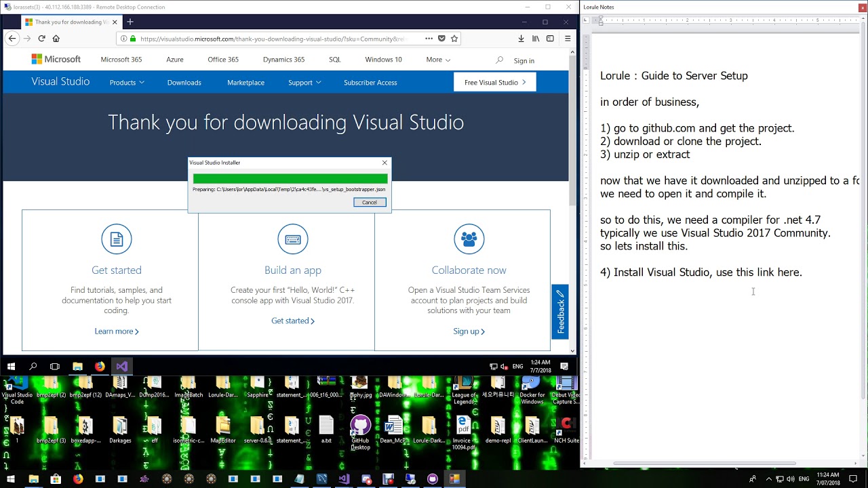Open Firefox library icon

coord(536,39)
